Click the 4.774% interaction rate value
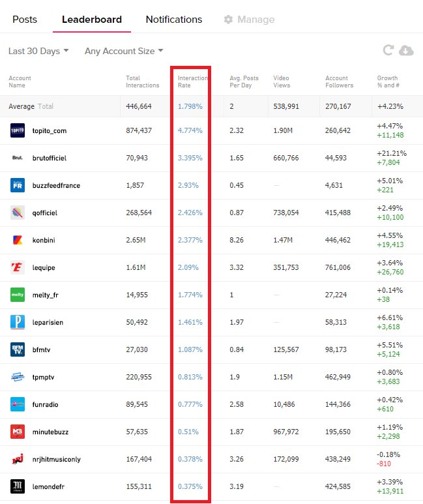 click(190, 130)
